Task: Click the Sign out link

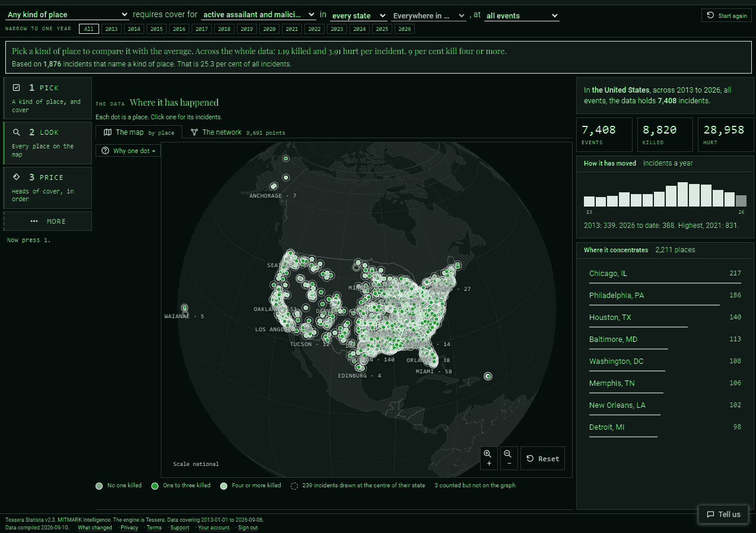Action: click(x=248, y=528)
